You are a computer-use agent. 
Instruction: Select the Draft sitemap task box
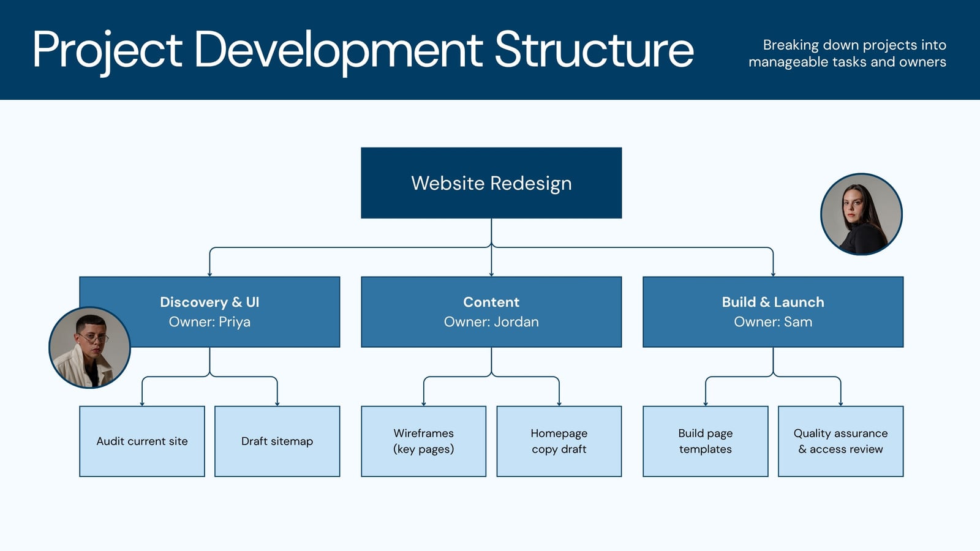coord(277,441)
